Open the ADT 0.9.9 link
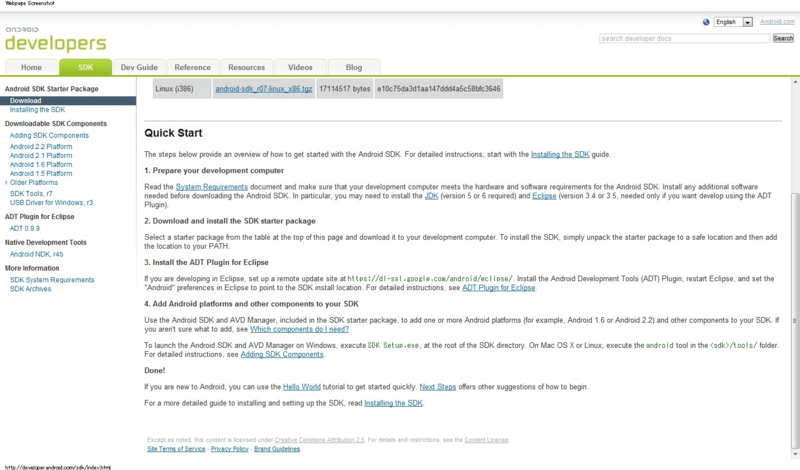This screenshot has height=470, width=800. tap(24, 229)
